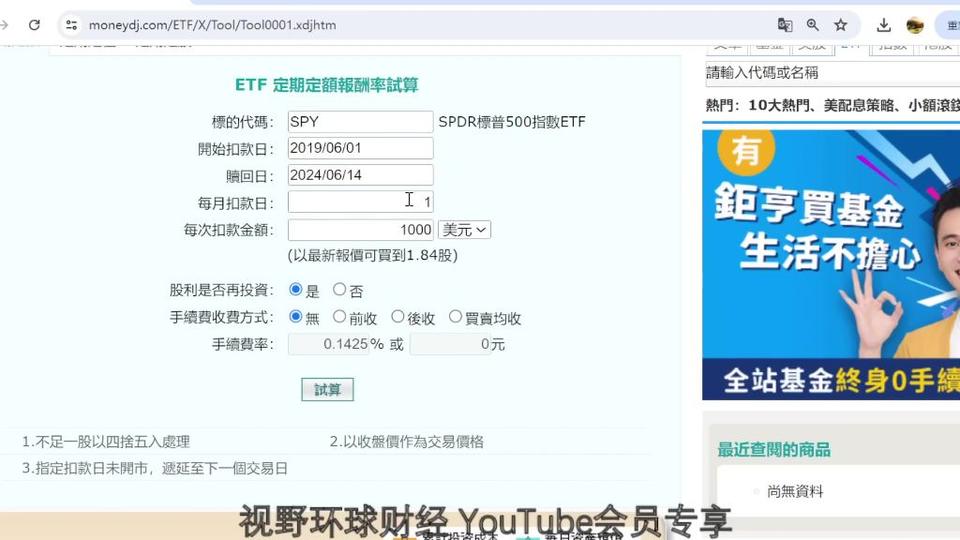Click the 每月扣款日 input field
This screenshot has width=960, height=540.
(361, 202)
